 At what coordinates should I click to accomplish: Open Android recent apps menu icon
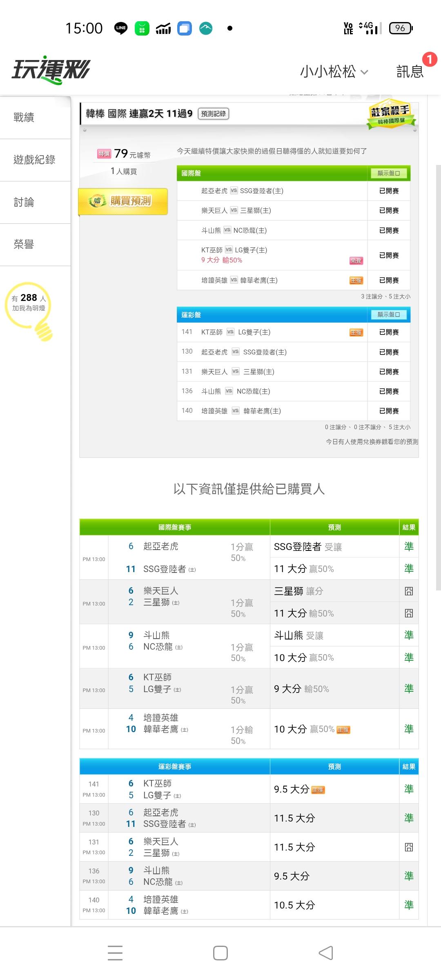pos(115,953)
